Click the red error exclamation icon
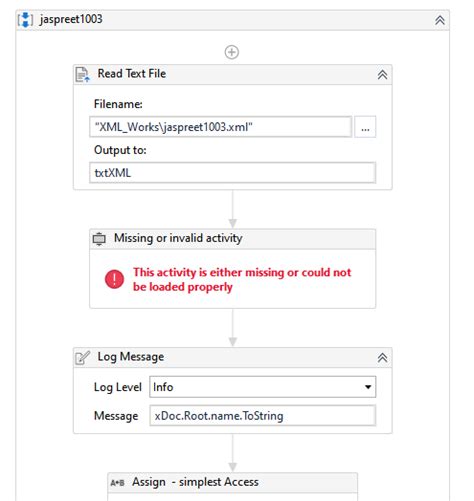 [114, 279]
